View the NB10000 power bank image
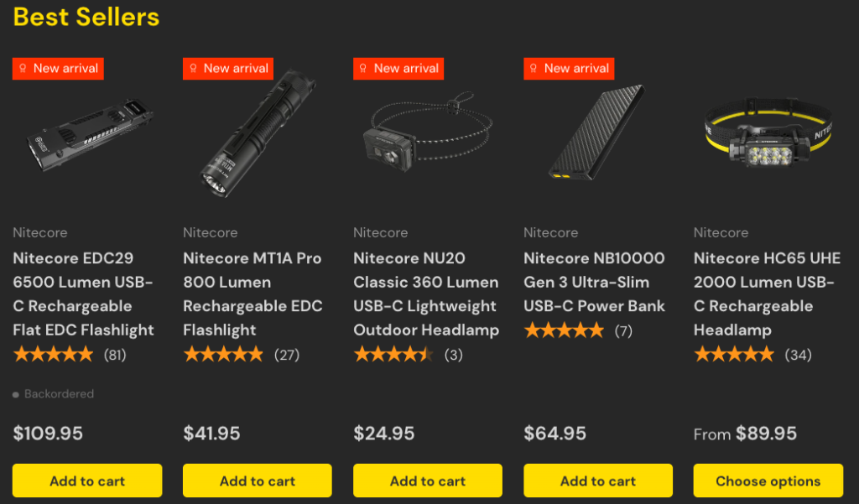The image size is (859, 504). pos(596,134)
